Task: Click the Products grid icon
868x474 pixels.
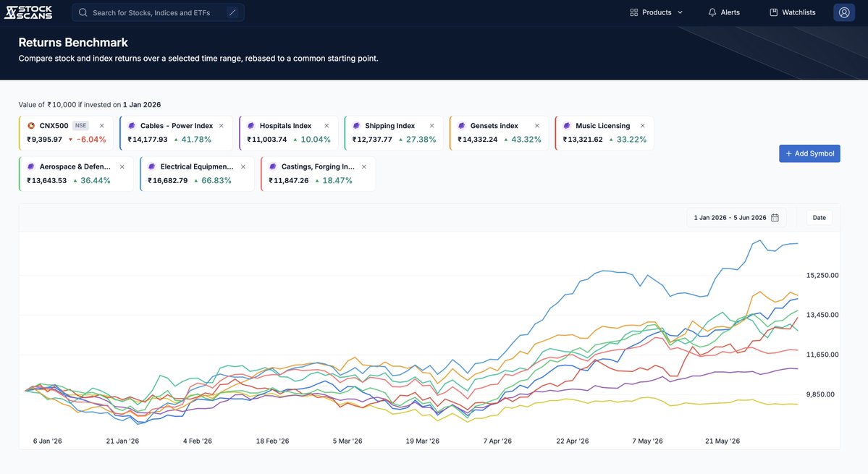Action: click(634, 12)
